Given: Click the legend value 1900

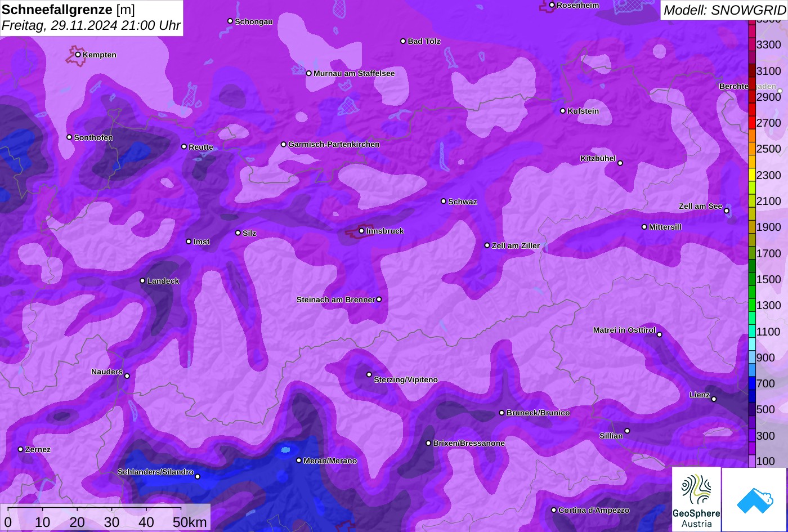Looking at the screenshot, I should pyautogui.click(x=769, y=227).
